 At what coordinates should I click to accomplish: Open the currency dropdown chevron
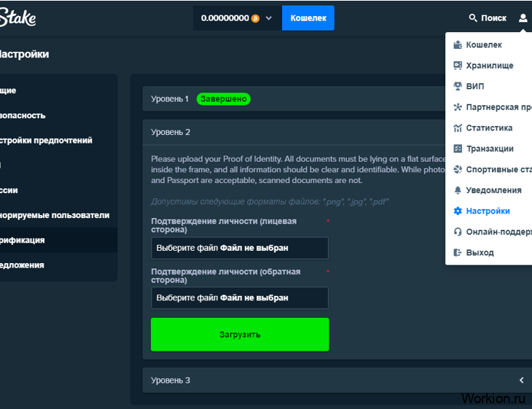click(269, 18)
